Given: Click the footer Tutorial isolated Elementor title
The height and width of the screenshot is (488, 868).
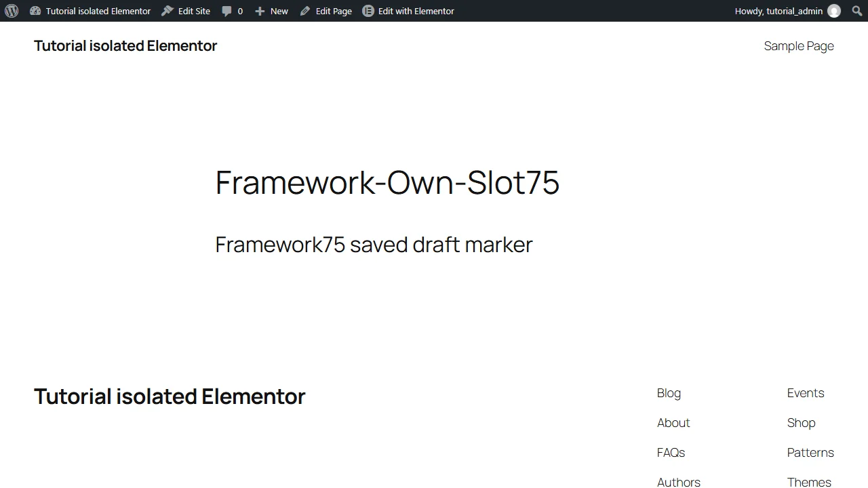Looking at the screenshot, I should pos(170,396).
